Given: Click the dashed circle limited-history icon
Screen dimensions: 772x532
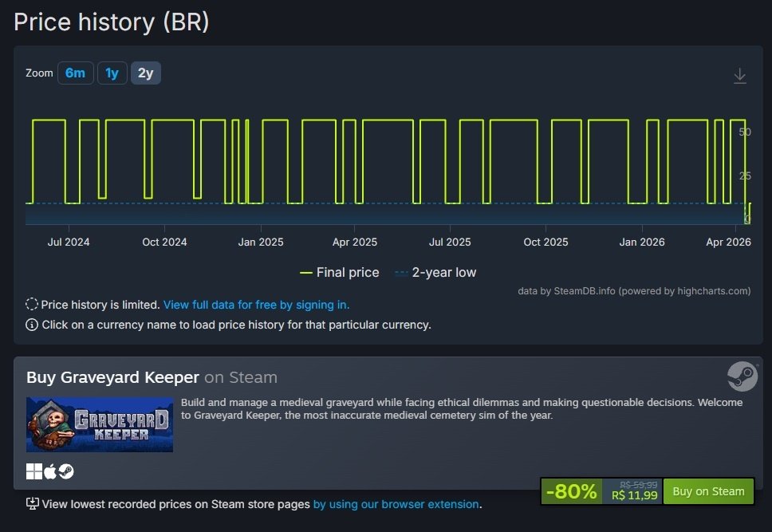Looking at the screenshot, I should [x=32, y=304].
